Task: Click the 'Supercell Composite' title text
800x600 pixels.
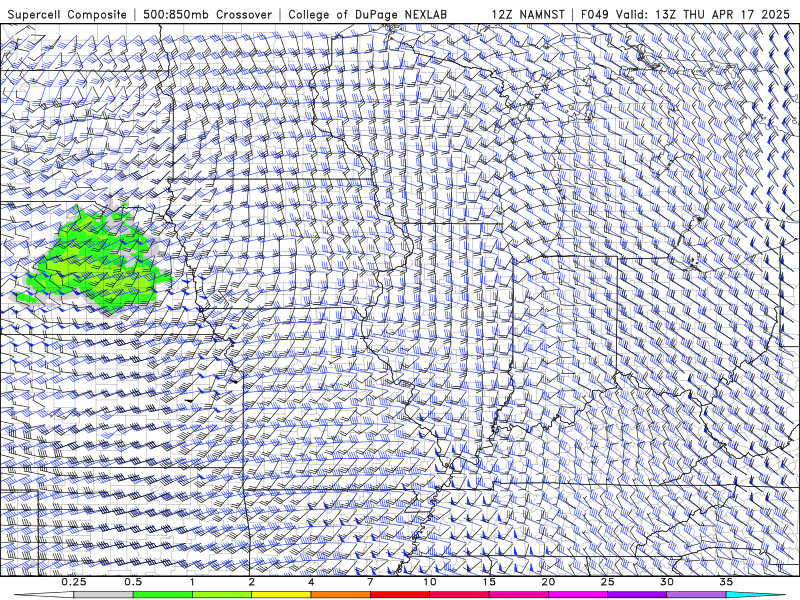Action: (67, 14)
